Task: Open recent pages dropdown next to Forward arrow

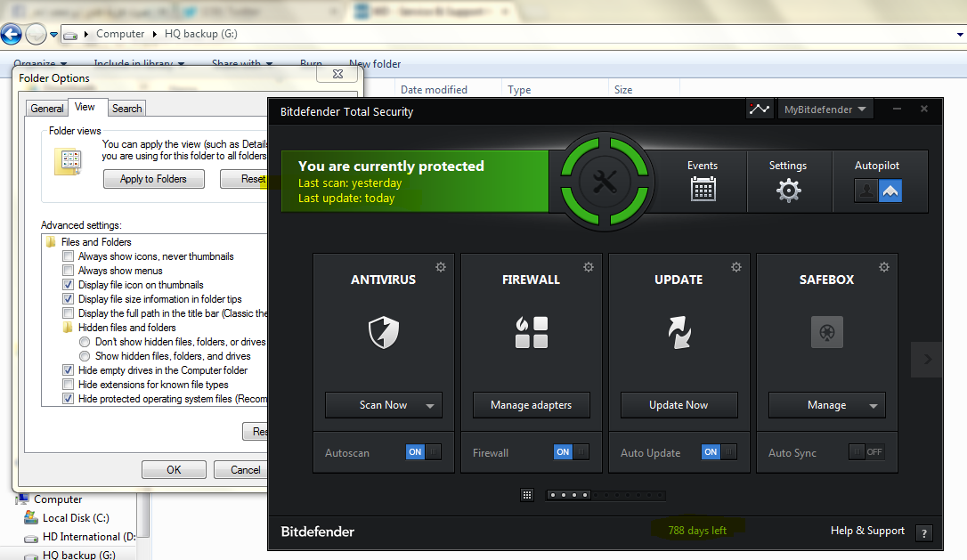Action: click(53, 35)
